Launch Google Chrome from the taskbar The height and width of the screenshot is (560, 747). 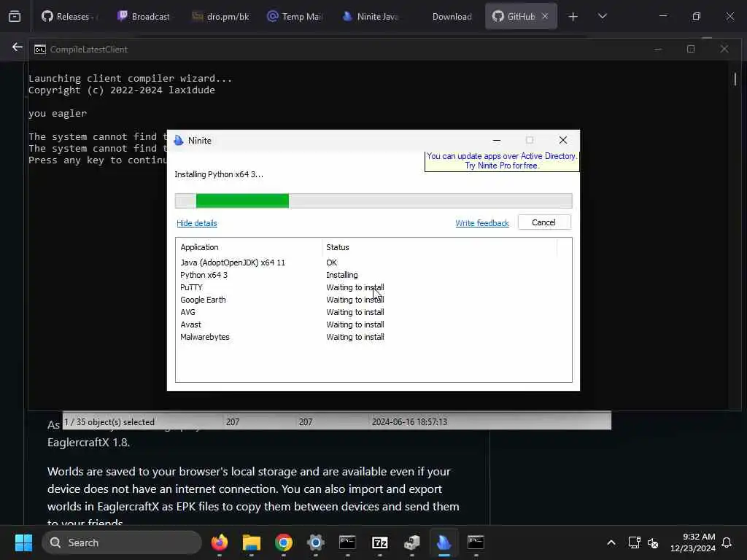coord(284,542)
